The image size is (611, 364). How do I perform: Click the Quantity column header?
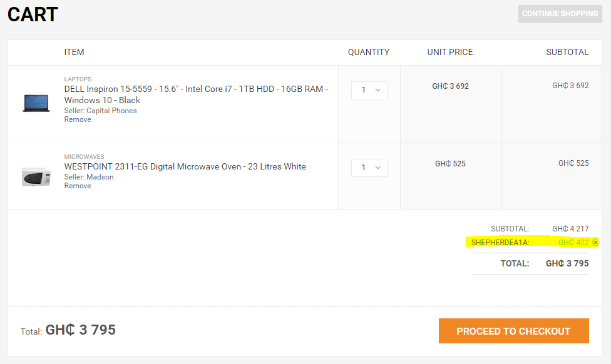click(x=369, y=53)
